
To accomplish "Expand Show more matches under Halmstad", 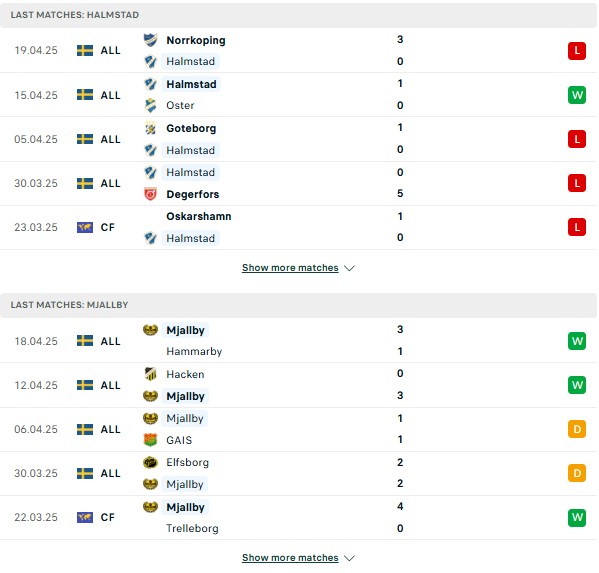I will [290, 268].
